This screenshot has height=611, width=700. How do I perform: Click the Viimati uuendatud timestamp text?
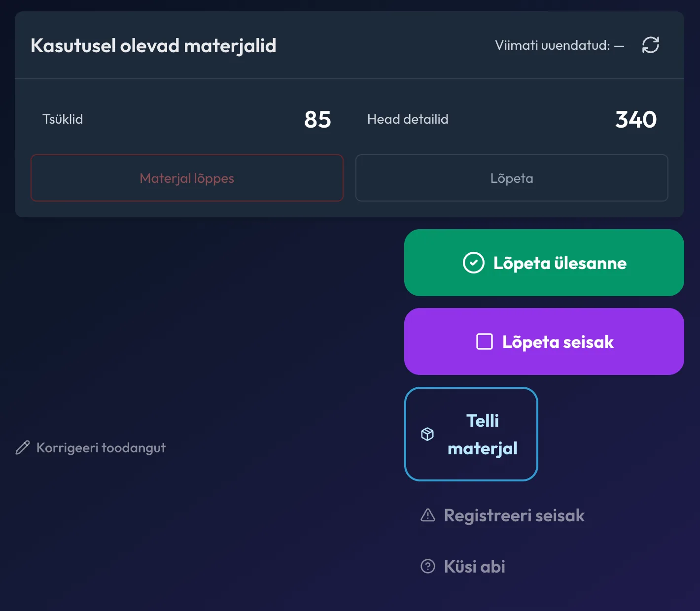(x=560, y=45)
